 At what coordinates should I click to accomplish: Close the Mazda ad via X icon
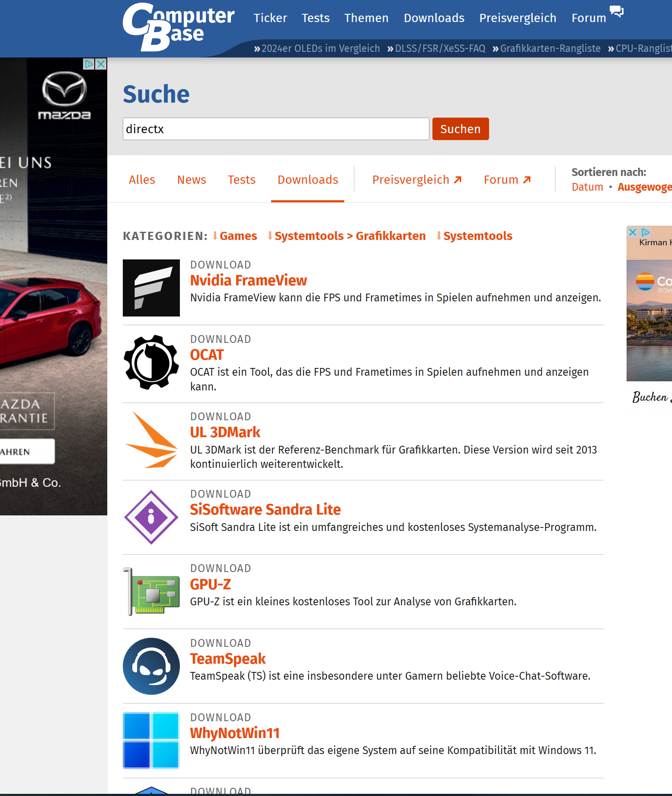tap(101, 64)
